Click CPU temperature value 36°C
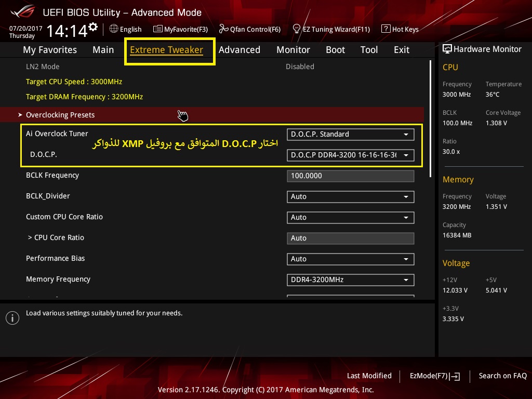Screen dimensions: 532x399 coord(493,95)
